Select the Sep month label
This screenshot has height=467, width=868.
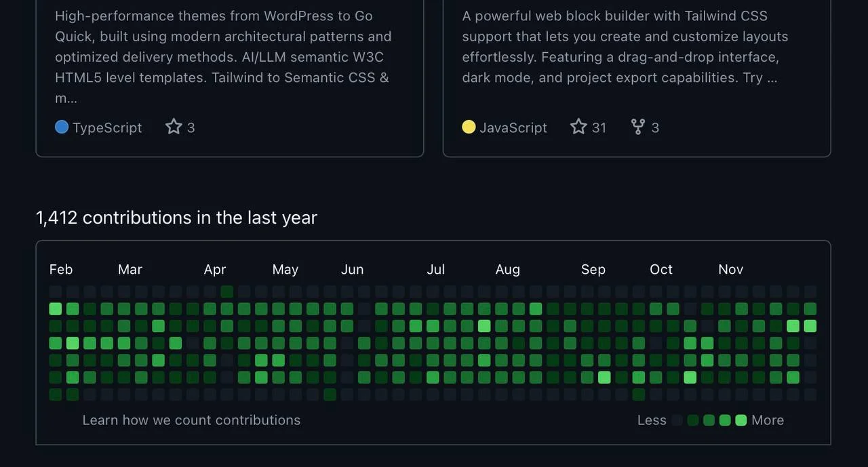(593, 270)
